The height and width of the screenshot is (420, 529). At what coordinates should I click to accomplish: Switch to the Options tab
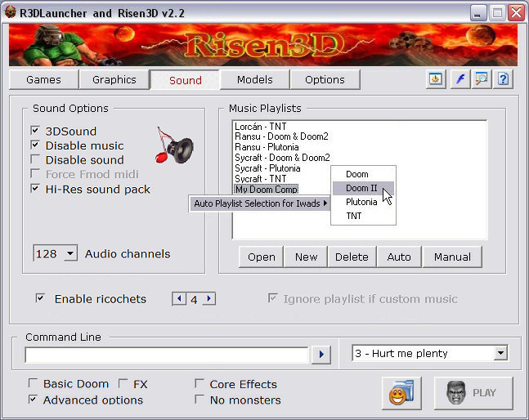pyautogui.click(x=325, y=79)
